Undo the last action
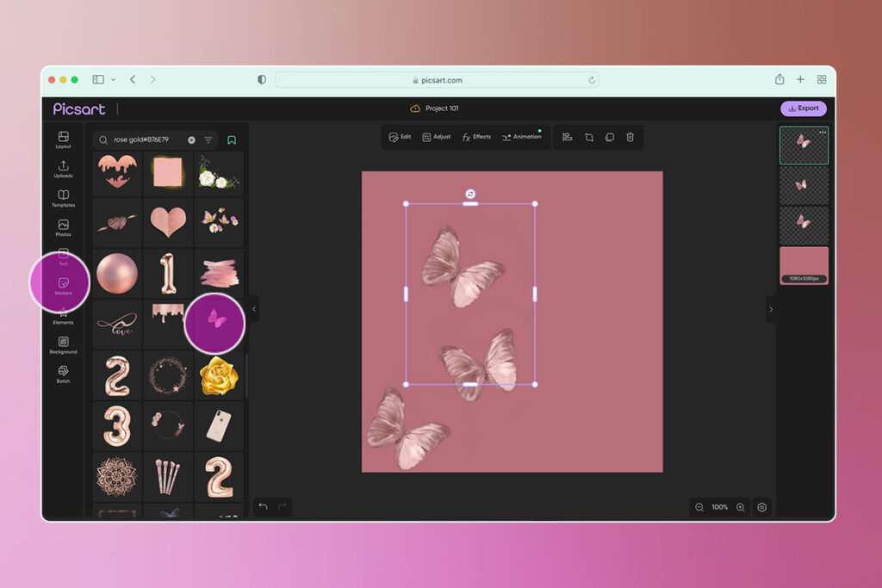 [263, 507]
